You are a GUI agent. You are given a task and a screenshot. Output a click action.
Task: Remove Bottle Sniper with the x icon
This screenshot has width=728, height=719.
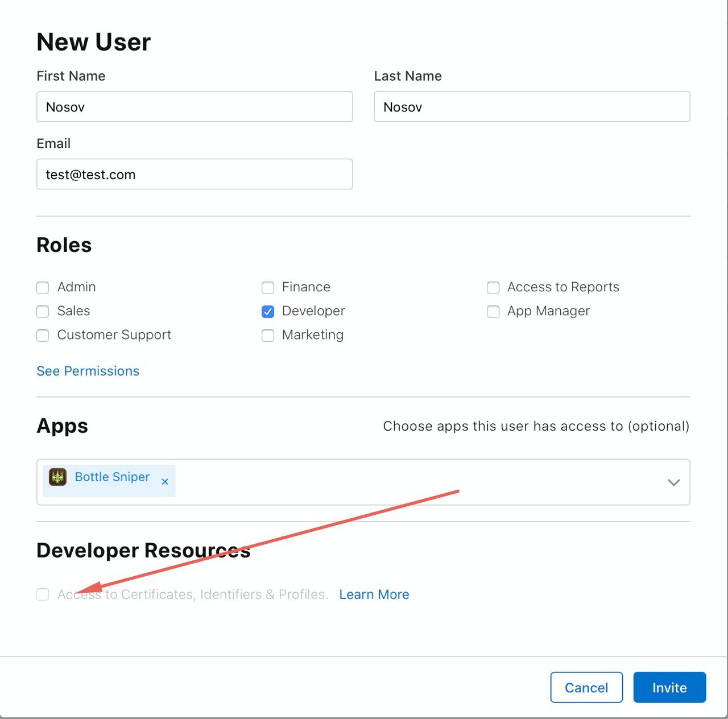point(165,482)
